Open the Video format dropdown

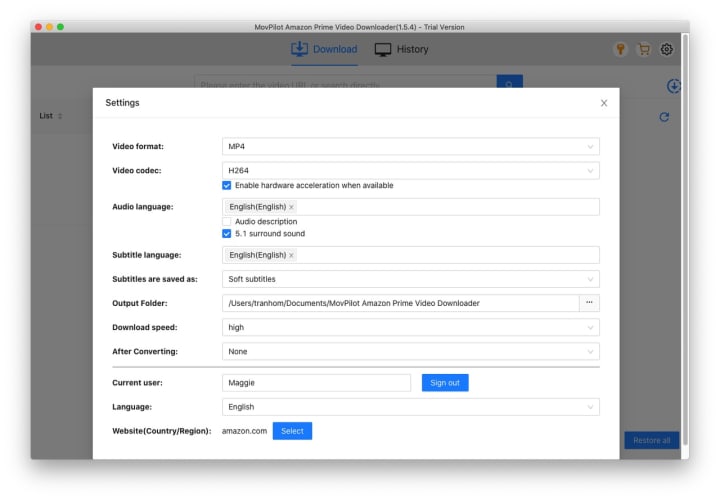pyautogui.click(x=411, y=146)
